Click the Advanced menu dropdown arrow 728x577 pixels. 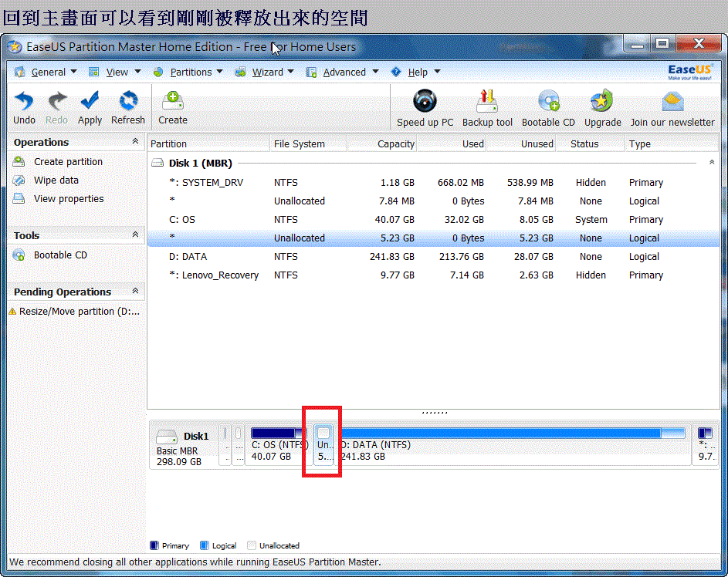[x=376, y=72]
